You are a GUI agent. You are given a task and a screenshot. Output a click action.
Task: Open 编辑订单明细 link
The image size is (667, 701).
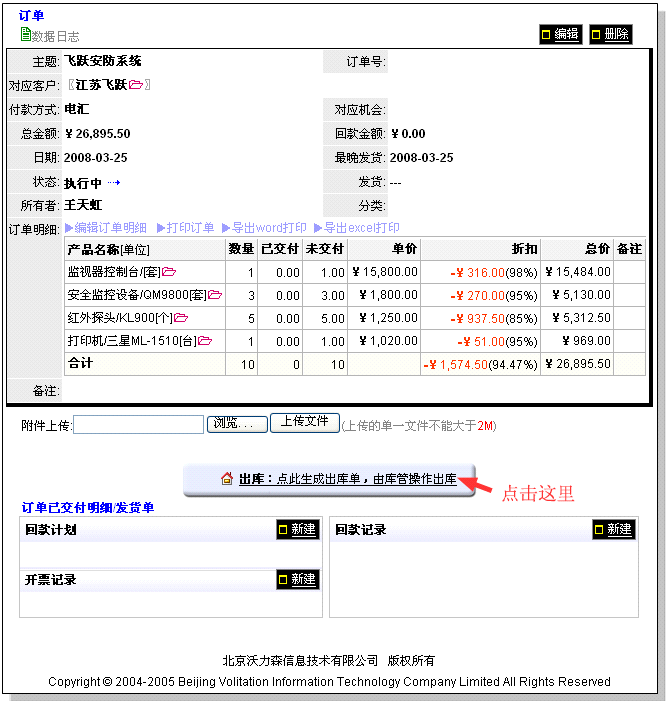[x=106, y=228]
